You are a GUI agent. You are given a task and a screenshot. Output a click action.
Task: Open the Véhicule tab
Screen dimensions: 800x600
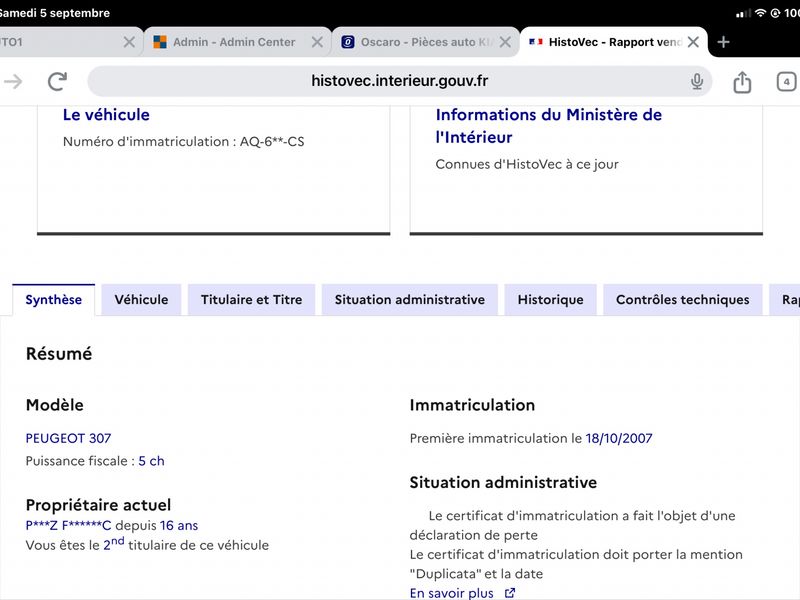tap(141, 299)
